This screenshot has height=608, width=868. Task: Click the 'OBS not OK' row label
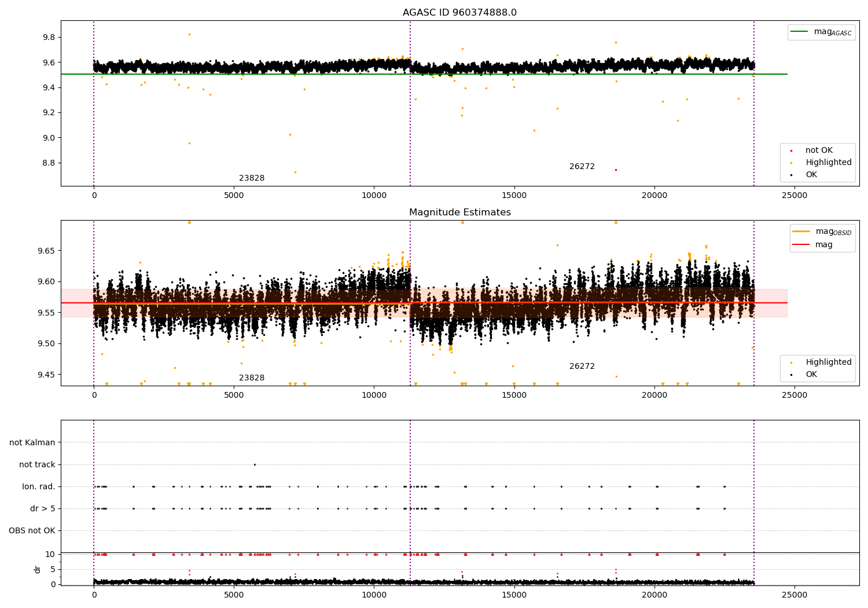32,531
